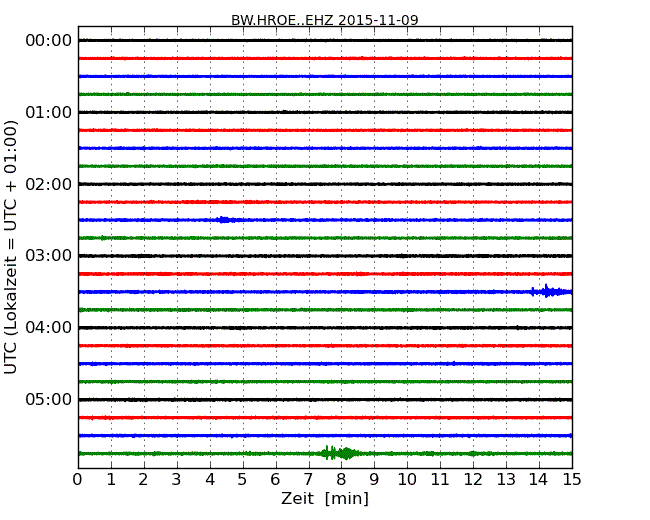Click the UTC Lokalzeit vertical axis label
This screenshot has height=520, width=650.
coord(10,247)
